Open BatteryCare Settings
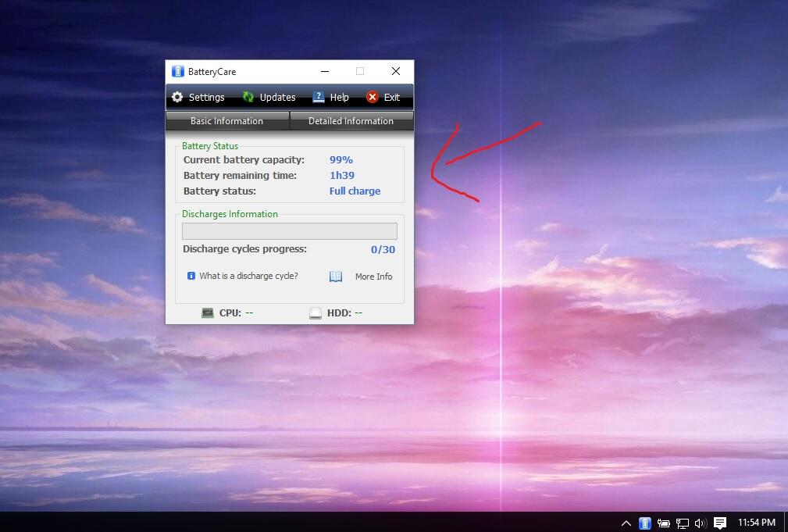Screen dimensions: 788x532 coord(198,97)
